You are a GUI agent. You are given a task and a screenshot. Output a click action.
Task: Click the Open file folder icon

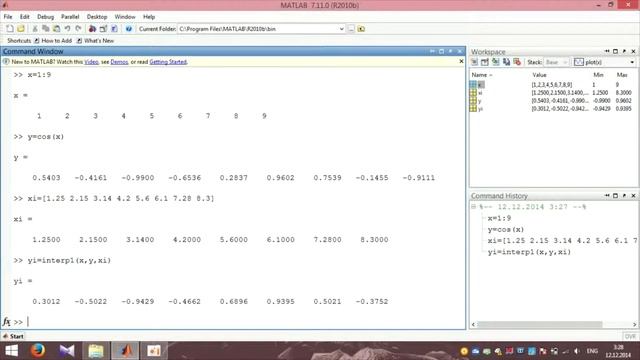pos(21,29)
